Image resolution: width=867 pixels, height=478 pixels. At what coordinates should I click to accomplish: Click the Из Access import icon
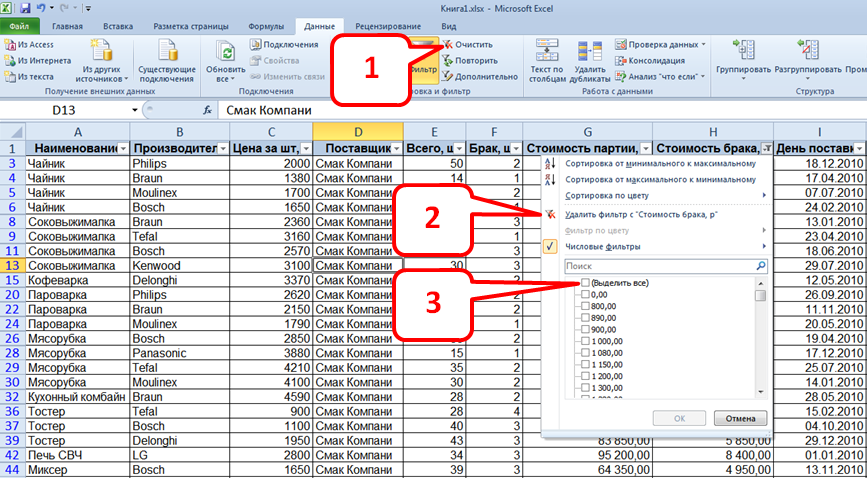click(x=9, y=45)
